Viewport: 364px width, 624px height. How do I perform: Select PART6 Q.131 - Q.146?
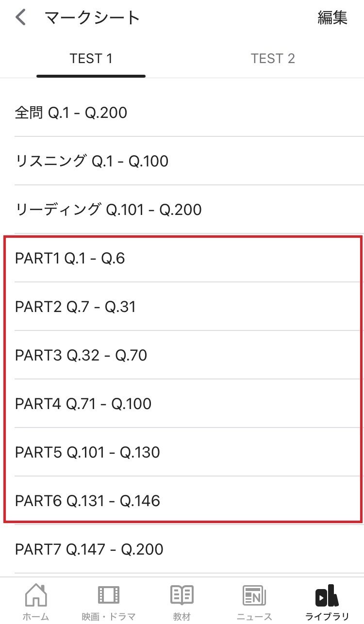(182, 501)
